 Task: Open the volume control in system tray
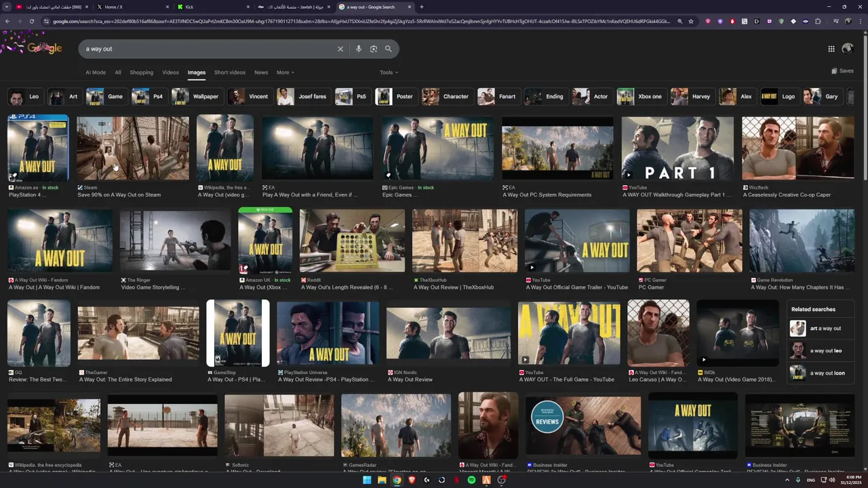[x=832, y=480]
